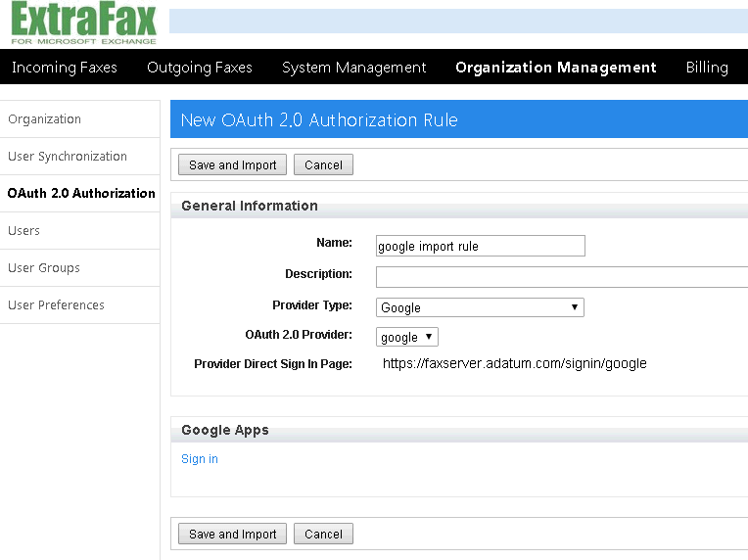This screenshot has width=748, height=560.
Task: Open User Groups in the sidebar
Action: click(79, 267)
